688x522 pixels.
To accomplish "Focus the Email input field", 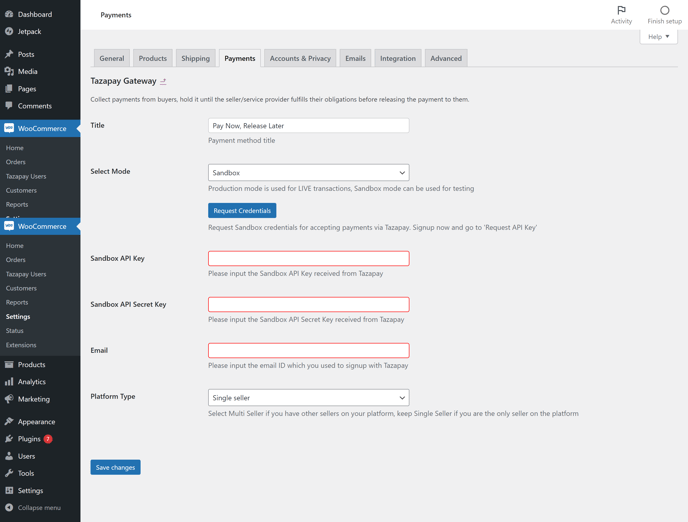I will click(308, 350).
